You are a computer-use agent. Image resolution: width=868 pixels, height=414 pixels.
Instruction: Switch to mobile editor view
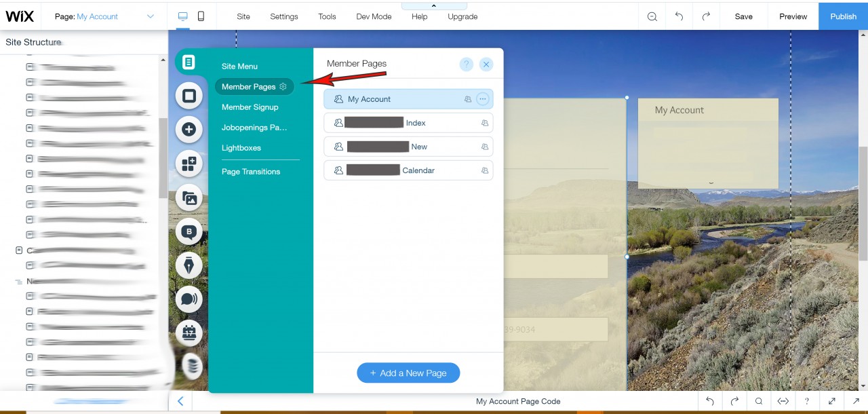201,16
